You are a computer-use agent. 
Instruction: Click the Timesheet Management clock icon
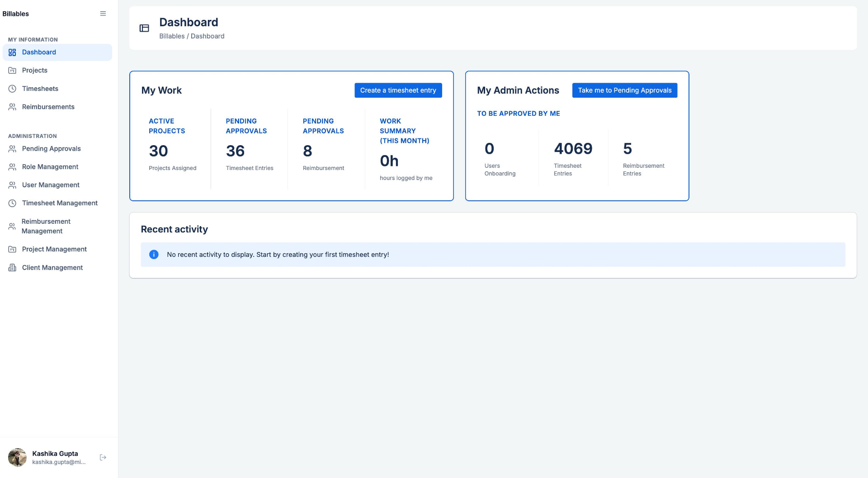click(x=12, y=204)
